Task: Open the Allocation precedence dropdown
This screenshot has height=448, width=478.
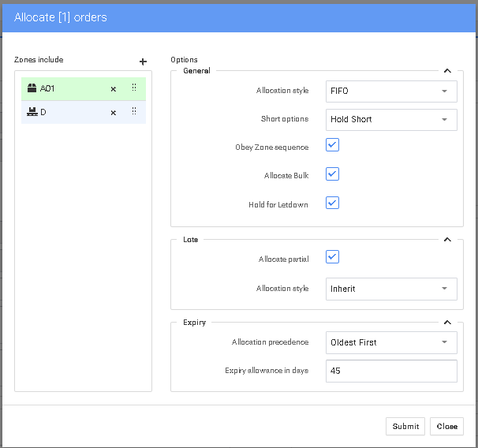Action: (x=391, y=342)
